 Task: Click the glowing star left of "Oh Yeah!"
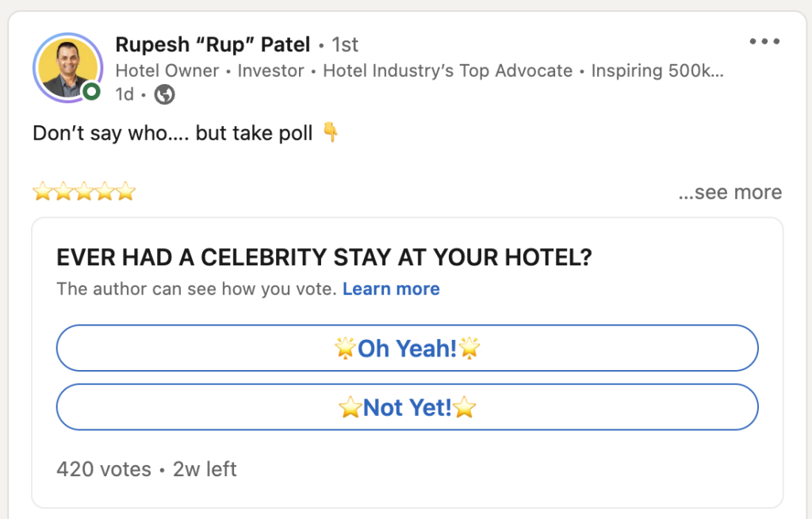[x=345, y=348]
